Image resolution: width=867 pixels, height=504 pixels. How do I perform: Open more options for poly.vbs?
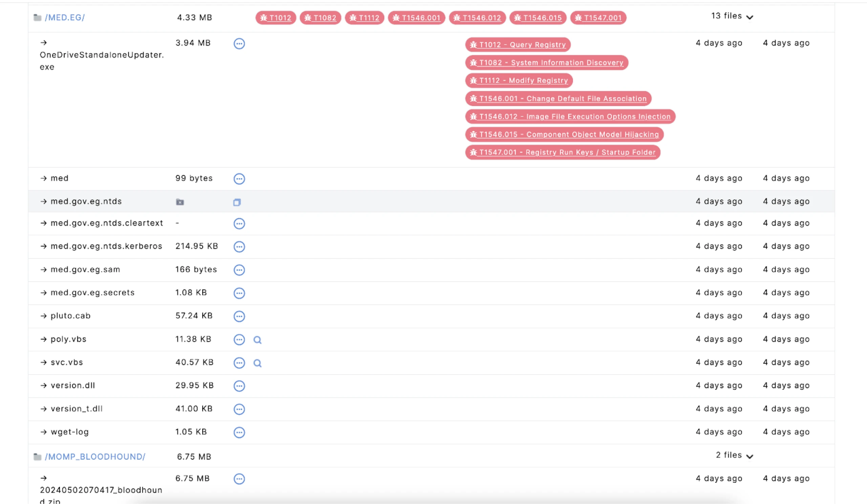[239, 339]
